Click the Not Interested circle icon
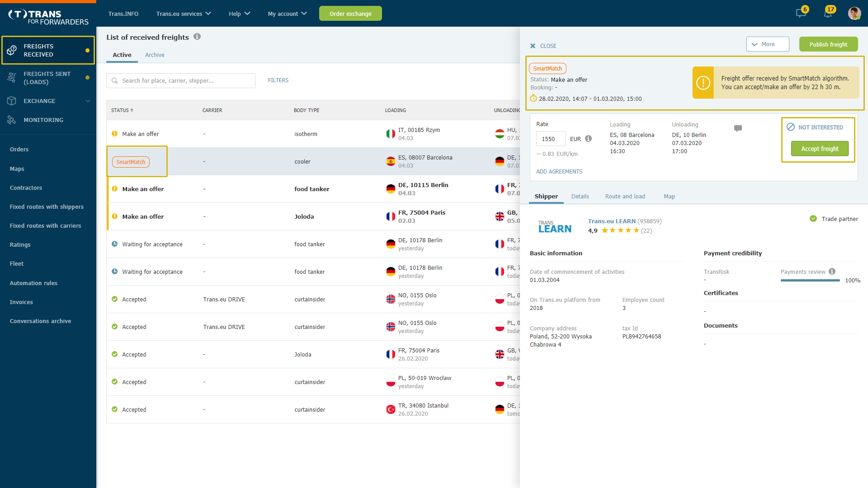The width and height of the screenshot is (868, 488). tap(790, 127)
